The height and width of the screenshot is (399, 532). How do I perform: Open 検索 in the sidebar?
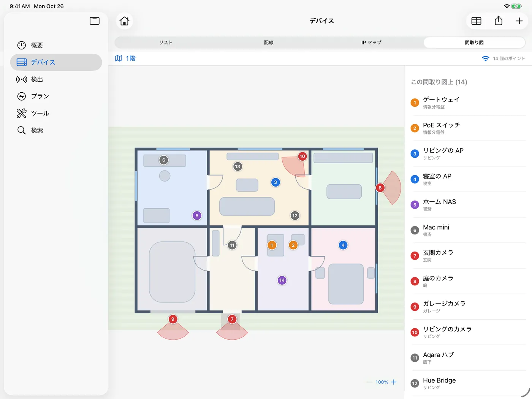[56, 130]
